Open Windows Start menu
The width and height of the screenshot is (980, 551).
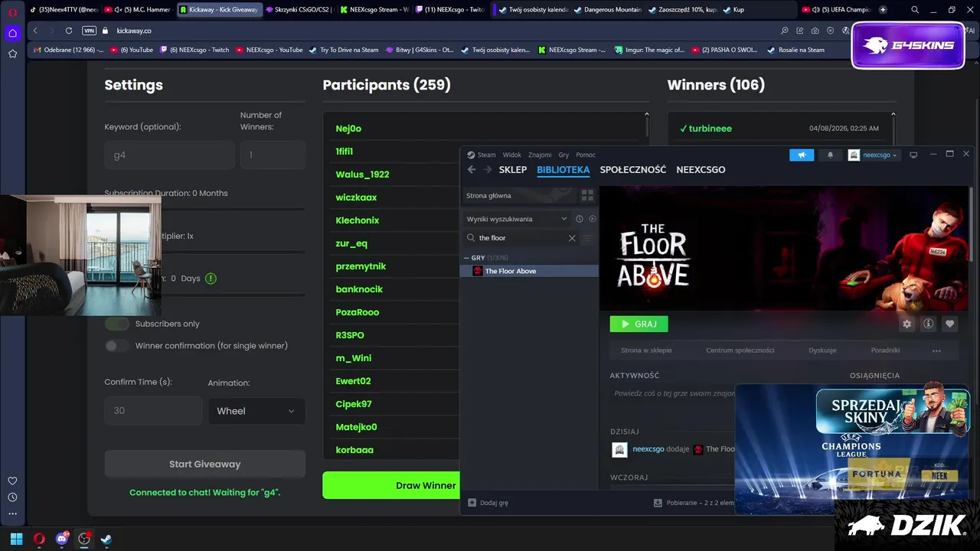tap(16, 539)
